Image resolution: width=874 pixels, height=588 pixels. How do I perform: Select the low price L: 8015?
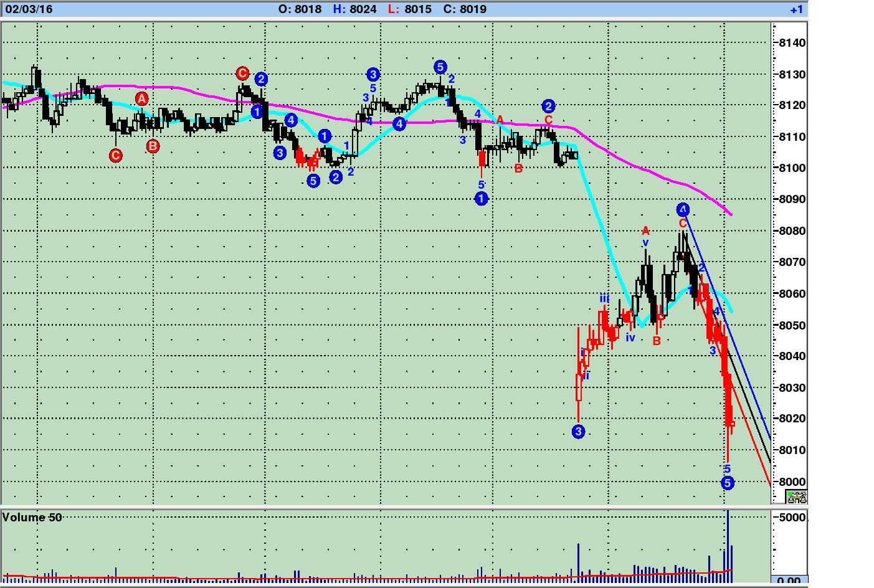409,9
